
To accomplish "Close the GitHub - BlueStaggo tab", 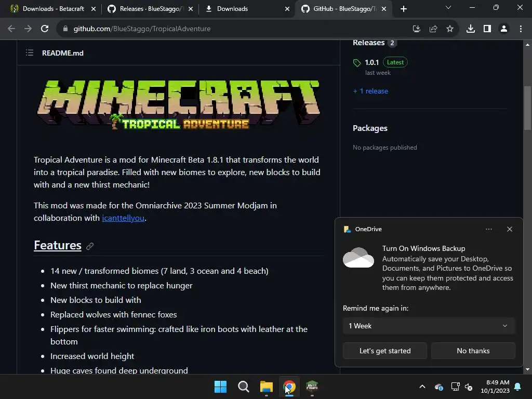I will (x=384, y=9).
